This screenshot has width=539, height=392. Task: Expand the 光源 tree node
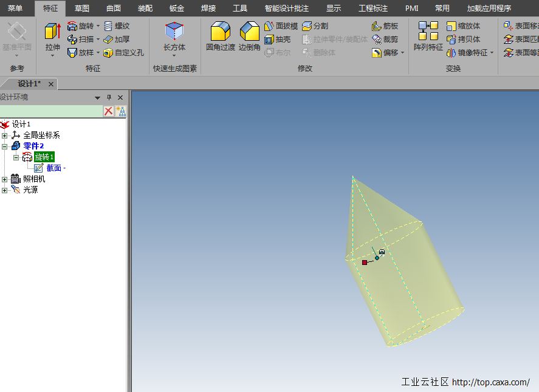pos(5,189)
